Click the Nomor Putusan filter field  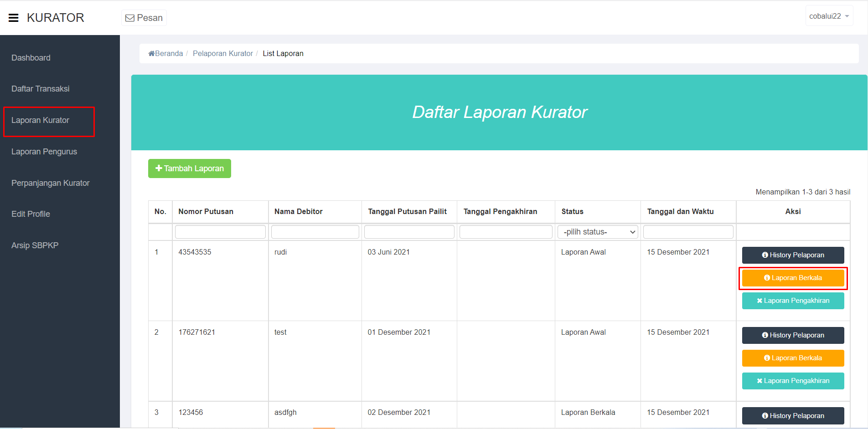pyautogui.click(x=220, y=232)
